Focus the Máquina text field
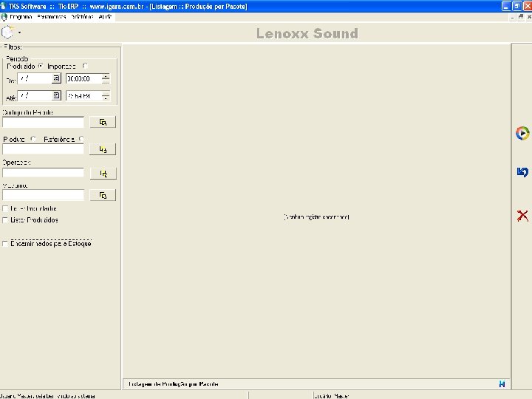The width and height of the screenshot is (532, 399). [43, 195]
